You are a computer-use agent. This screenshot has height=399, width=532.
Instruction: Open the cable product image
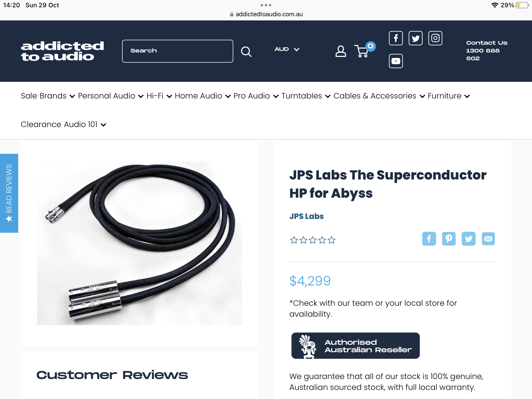click(x=139, y=243)
